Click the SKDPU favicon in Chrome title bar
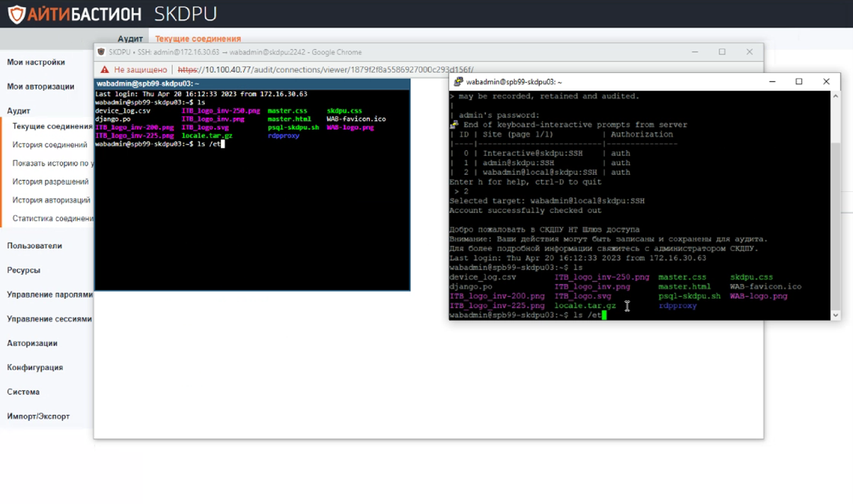This screenshot has height=504, width=853. [101, 52]
